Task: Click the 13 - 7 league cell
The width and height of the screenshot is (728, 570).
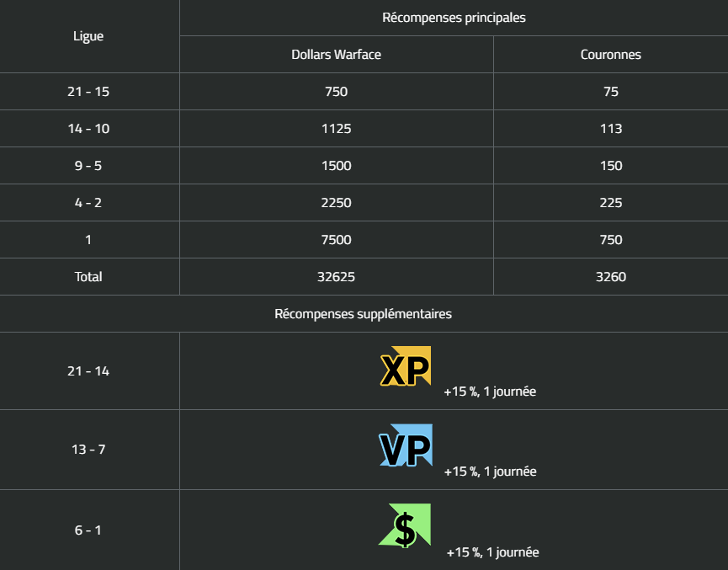Action: [88, 450]
